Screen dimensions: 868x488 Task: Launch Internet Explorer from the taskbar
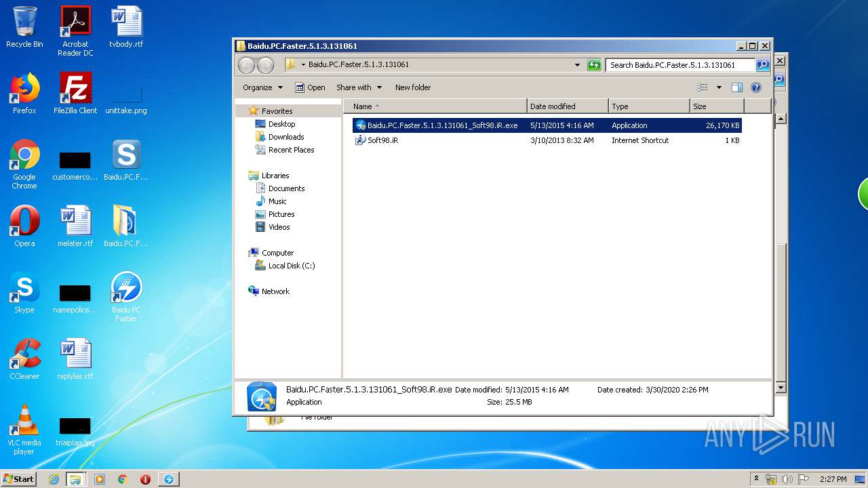(x=54, y=479)
